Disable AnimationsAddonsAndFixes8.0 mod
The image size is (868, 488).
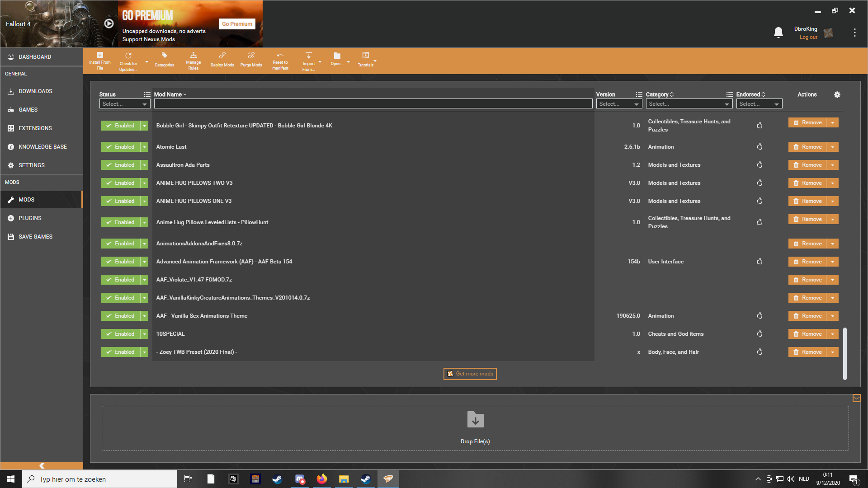[121, 244]
